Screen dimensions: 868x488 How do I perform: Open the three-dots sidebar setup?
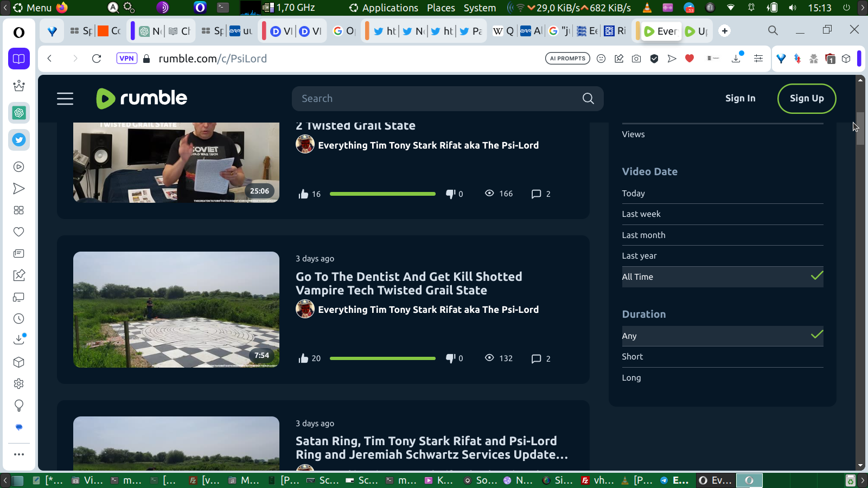pyautogui.click(x=19, y=454)
